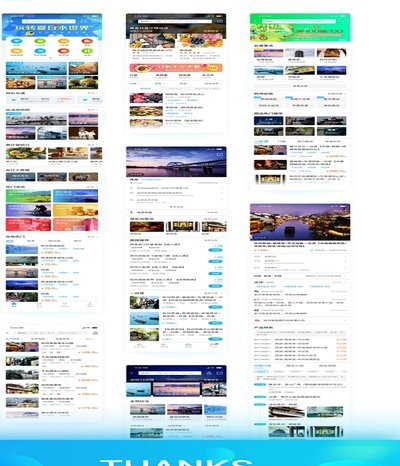Tap the green category icon in the top row
This screenshot has width=400, height=466.
[40, 42]
